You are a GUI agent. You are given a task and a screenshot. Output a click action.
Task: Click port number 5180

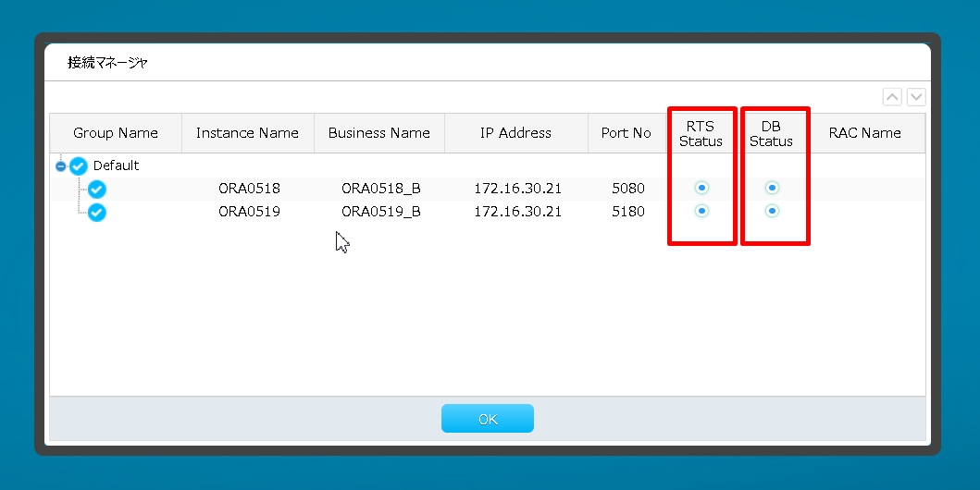click(628, 212)
